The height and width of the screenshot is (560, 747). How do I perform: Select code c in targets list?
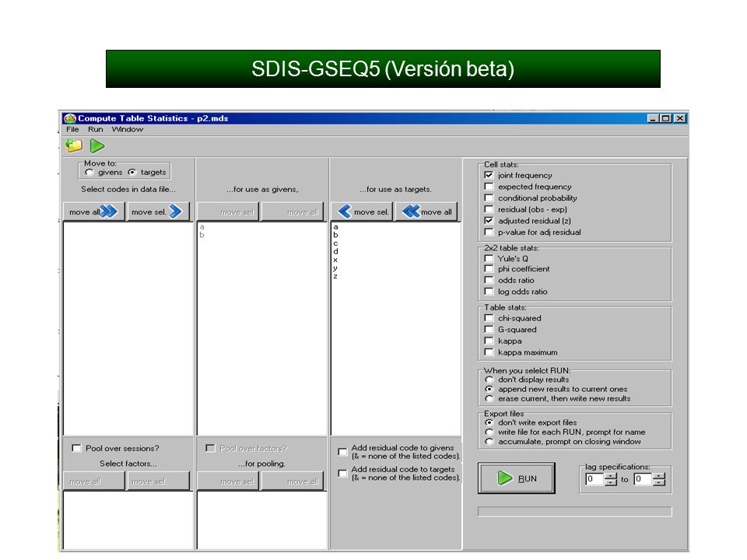pos(335,243)
